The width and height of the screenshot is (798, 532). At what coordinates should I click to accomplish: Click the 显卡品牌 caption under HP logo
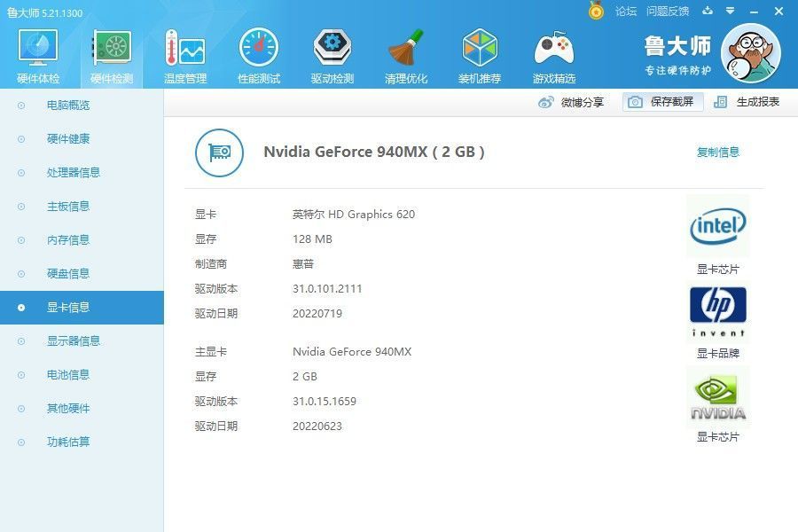click(718, 353)
